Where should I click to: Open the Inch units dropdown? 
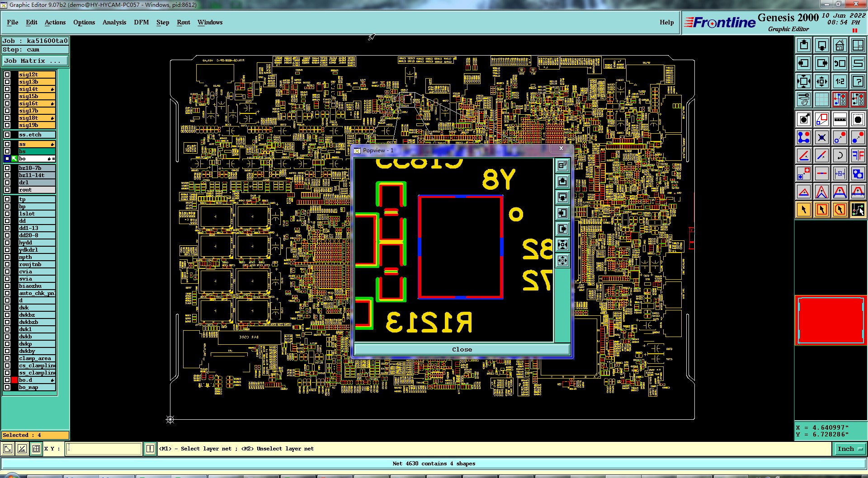click(850, 449)
